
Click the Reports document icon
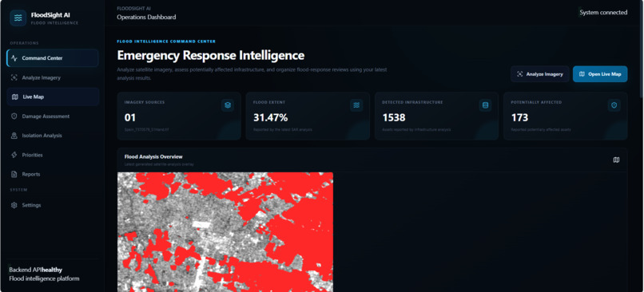point(14,174)
